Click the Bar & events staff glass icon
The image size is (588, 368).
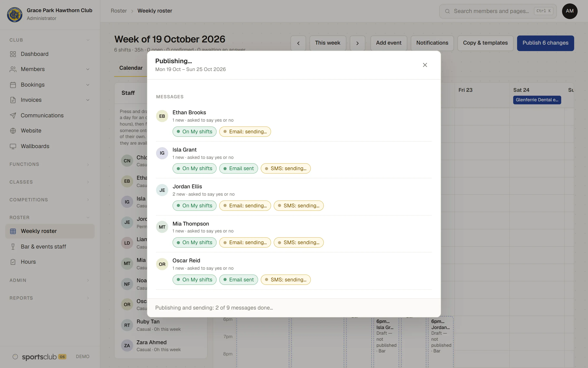click(x=13, y=247)
